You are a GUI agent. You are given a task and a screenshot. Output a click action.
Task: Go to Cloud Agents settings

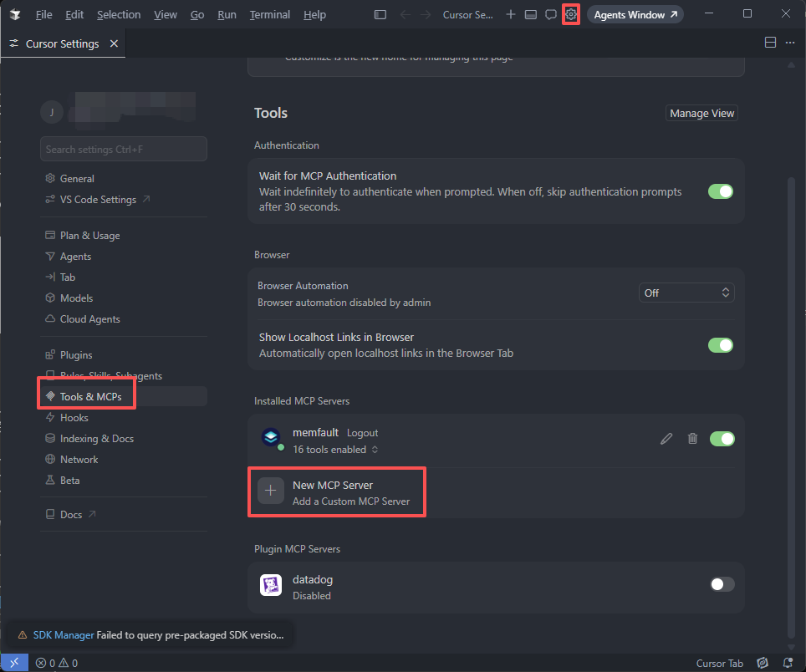(124, 319)
